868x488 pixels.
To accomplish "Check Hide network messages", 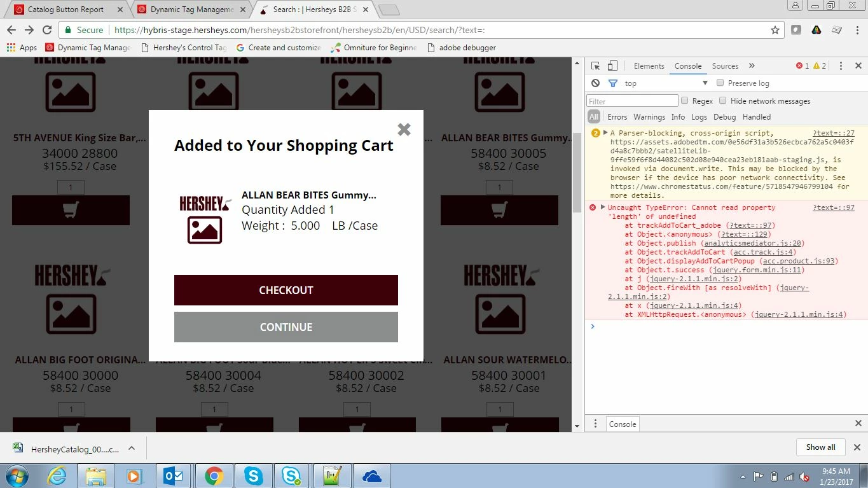I will (723, 101).
